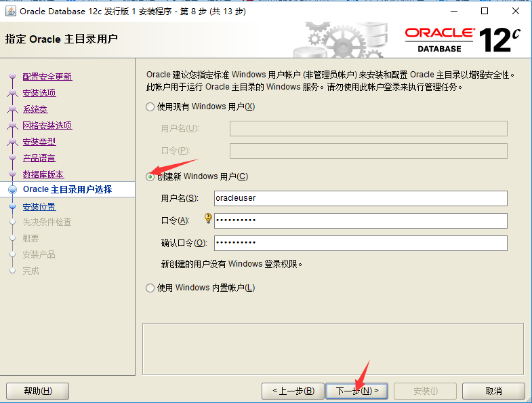Click the 完成 step text
The height and width of the screenshot is (403, 532).
[x=31, y=271]
